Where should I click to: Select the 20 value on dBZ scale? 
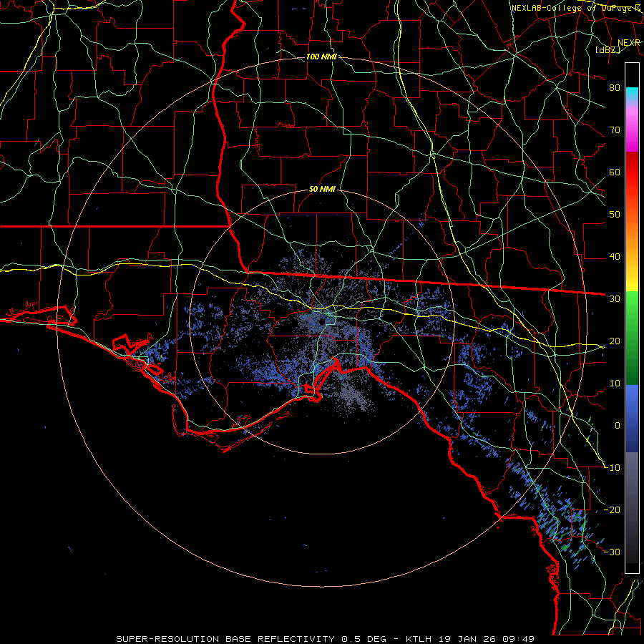(x=615, y=341)
